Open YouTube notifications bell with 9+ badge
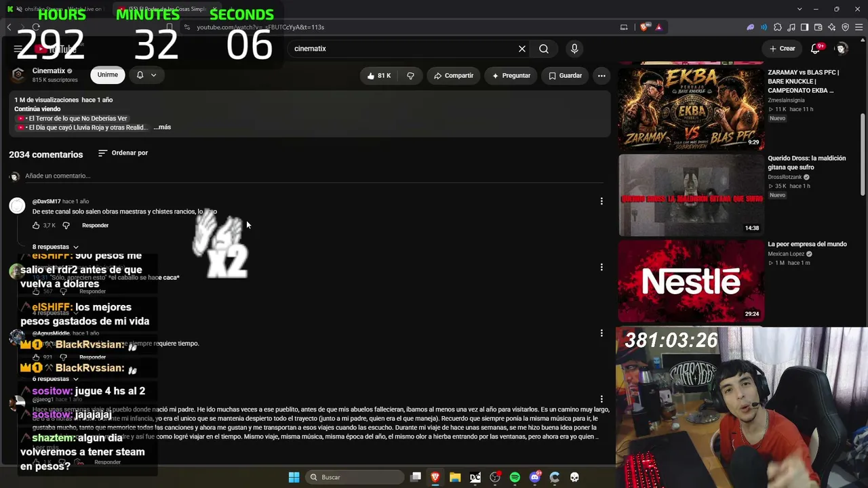Viewport: 868px width, 488px height. [x=816, y=49]
